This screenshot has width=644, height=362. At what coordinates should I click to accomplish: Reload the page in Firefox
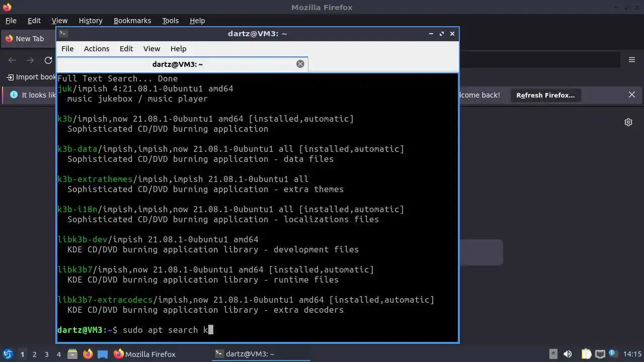(48, 60)
